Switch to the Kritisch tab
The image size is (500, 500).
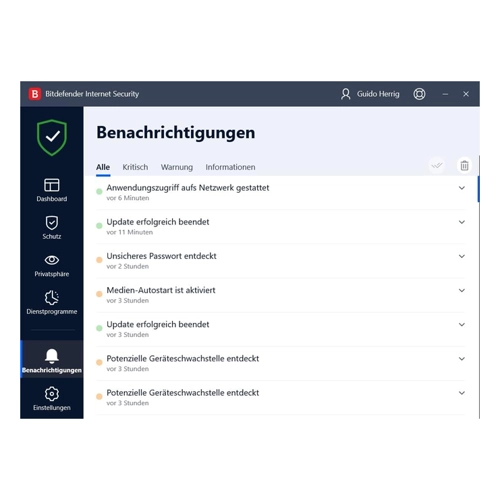(x=135, y=167)
